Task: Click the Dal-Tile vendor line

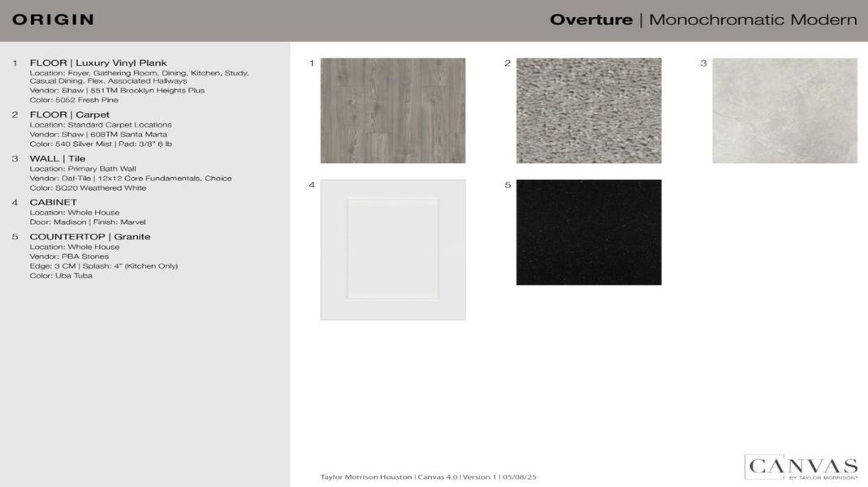Action: (x=132, y=178)
